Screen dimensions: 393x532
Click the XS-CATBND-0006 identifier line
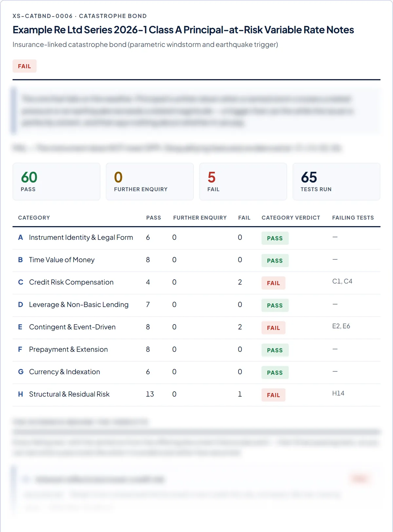pyautogui.click(x=80, y=16)
